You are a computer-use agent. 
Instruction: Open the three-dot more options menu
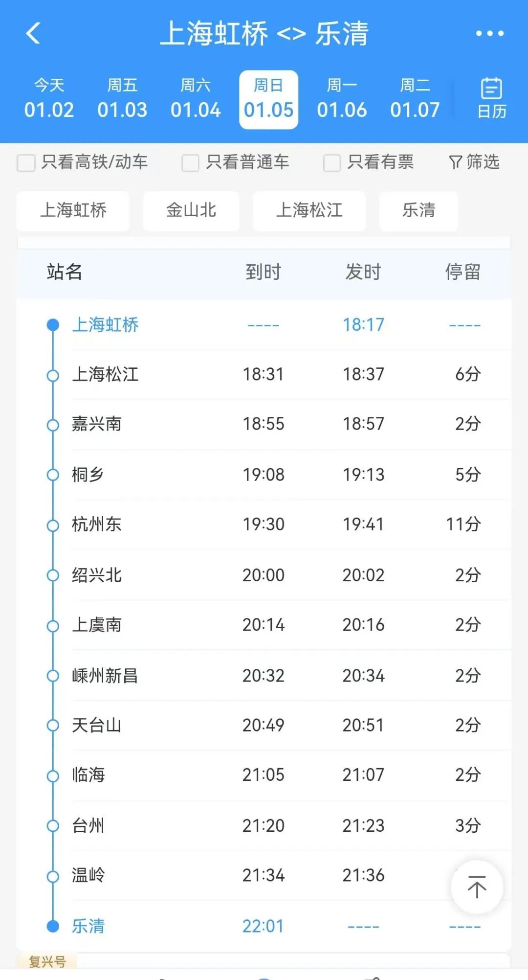pyautogui.click(x=489, y=33)
